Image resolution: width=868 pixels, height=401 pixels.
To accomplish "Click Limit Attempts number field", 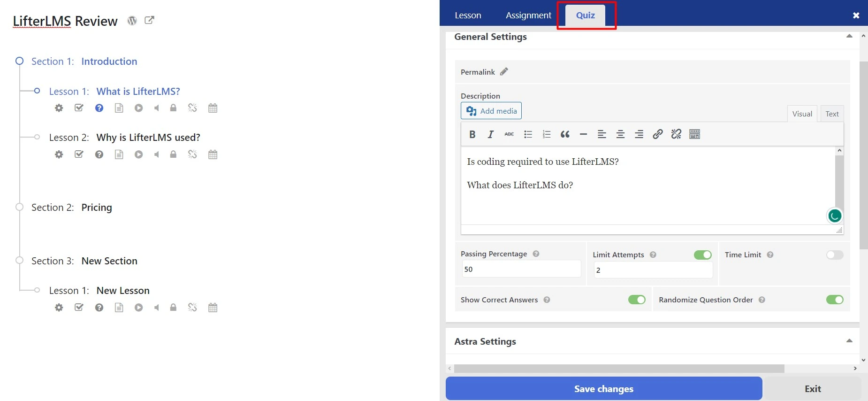I will coord(653,270).
